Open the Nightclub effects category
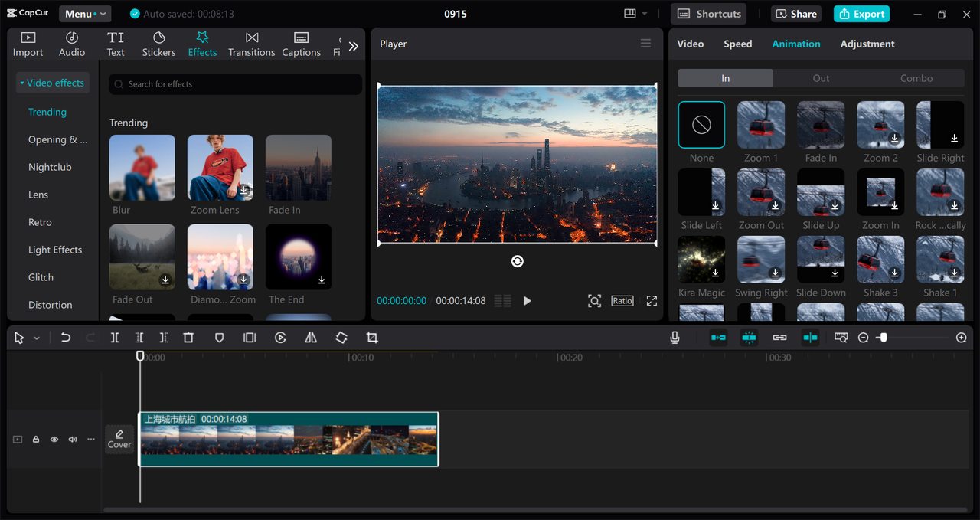The image size is (980, 520). click(x=50, y=167)
